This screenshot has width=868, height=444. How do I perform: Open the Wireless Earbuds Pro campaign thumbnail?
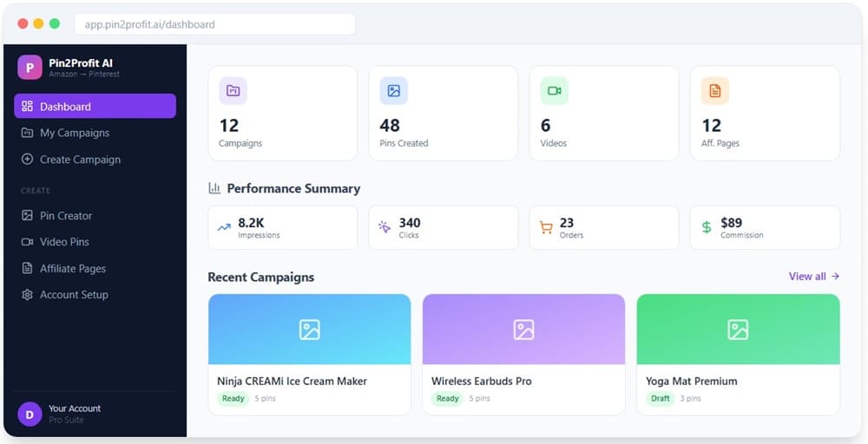(x=523, y=329)
